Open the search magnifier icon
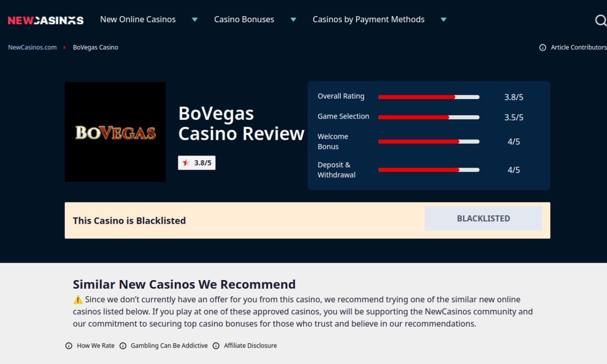 [601, 20]
